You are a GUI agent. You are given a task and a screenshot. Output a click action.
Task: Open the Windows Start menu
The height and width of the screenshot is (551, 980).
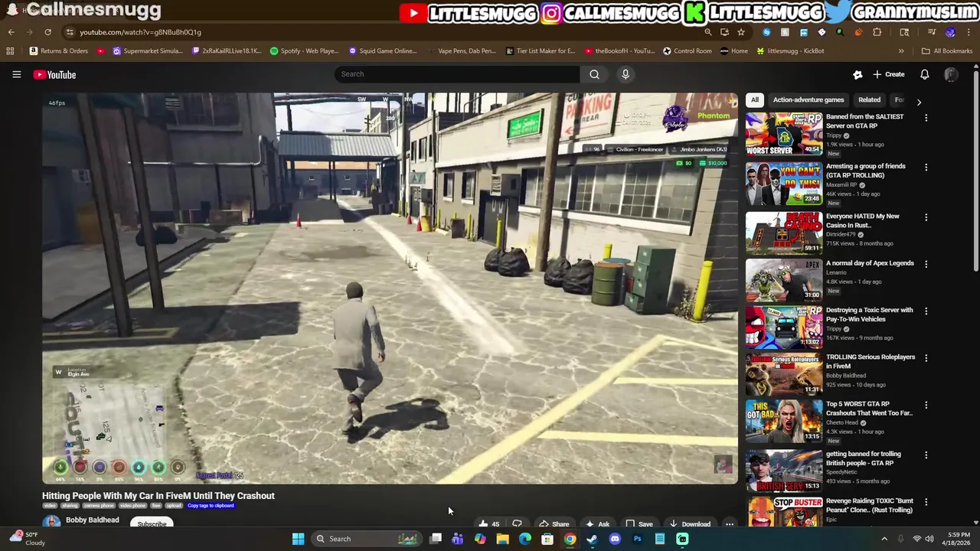298,539
